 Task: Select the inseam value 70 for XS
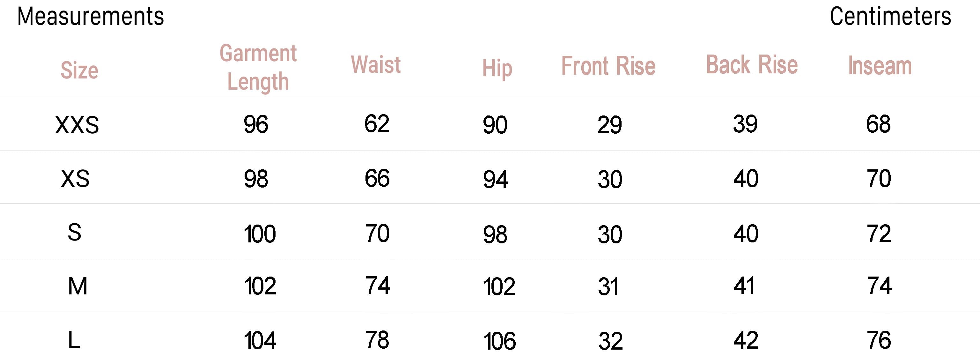coord(879,178)
